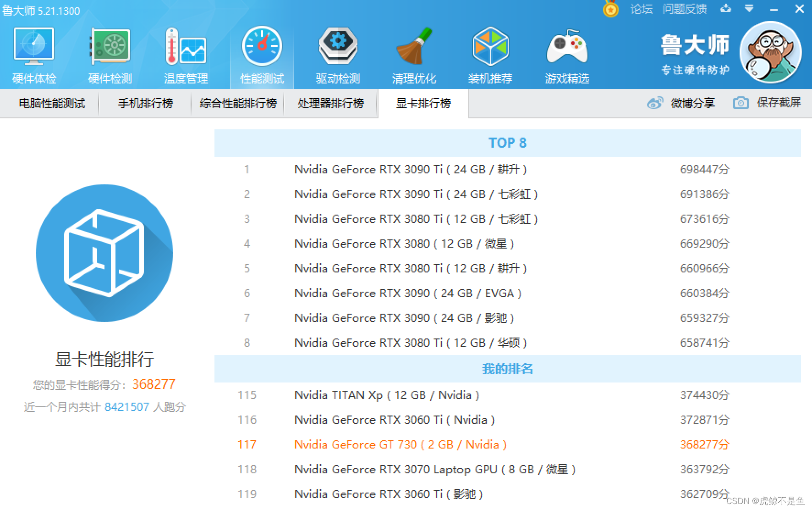Open the main menu dropdown triangle
This screenshot has width=812, height=510.
point(749,8)
